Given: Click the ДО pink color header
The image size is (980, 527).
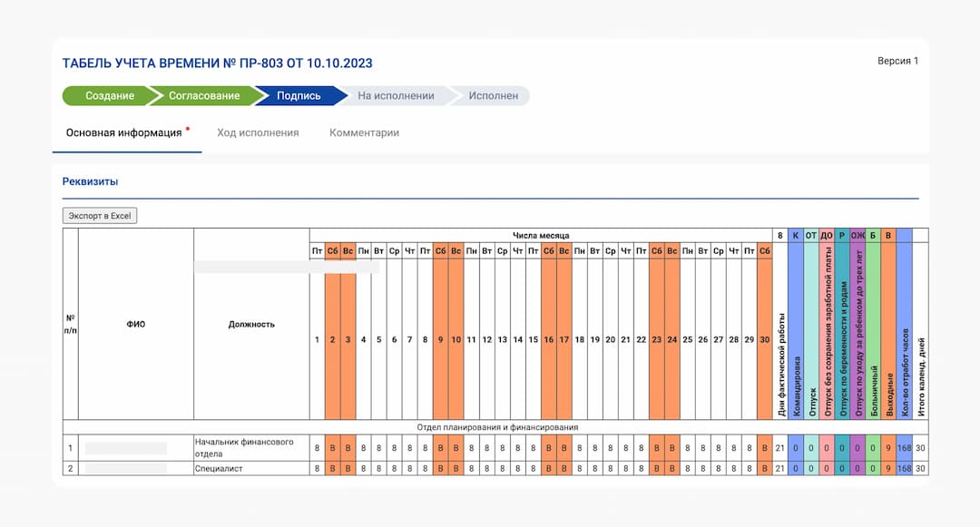Looking at the screenshot, I should tap(827, 236).
